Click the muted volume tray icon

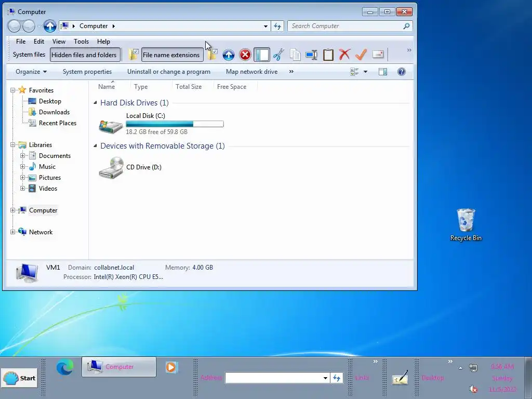pos(473,389)
